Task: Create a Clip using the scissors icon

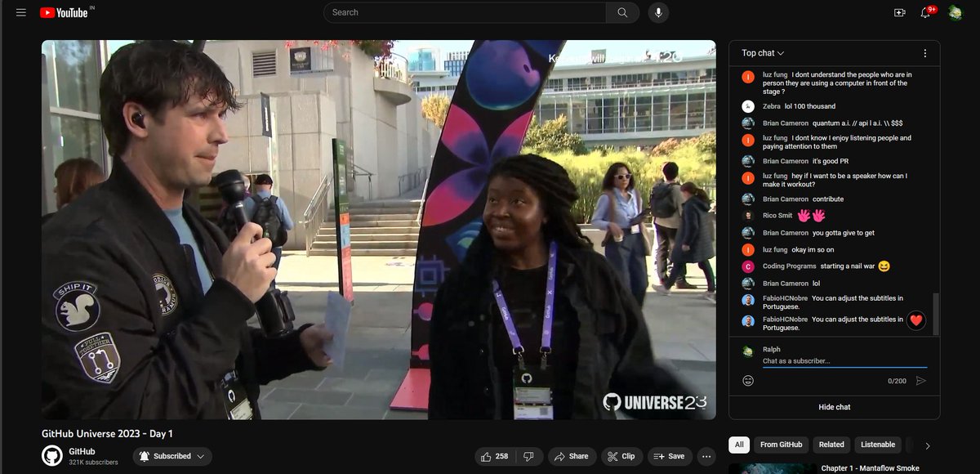Action: (621, 456)
